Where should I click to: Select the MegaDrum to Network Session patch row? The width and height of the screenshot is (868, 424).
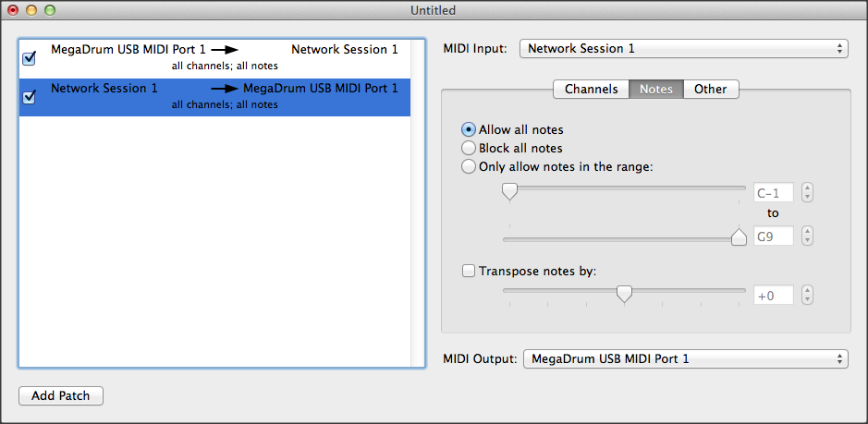[222, 57]
